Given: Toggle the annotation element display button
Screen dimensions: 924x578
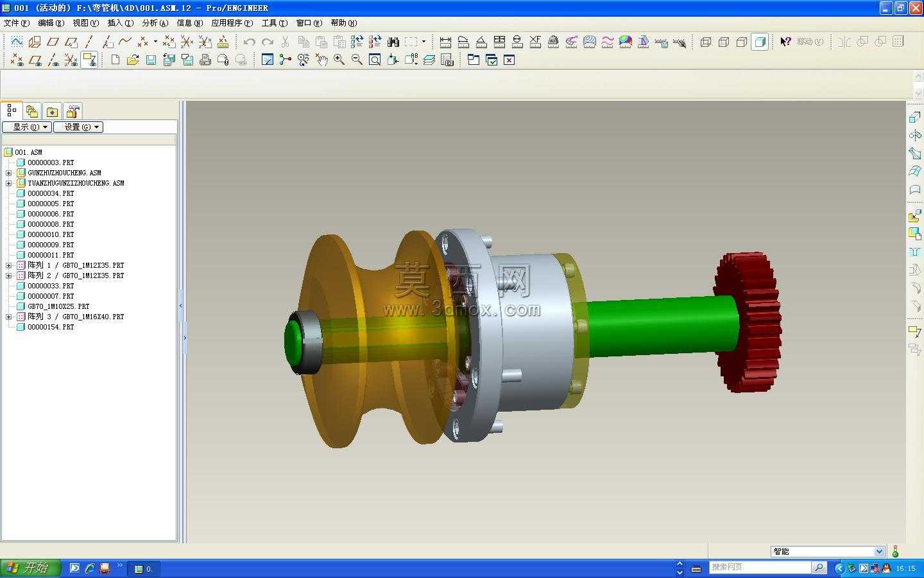Looking at the screenshot, I should [x=89, y=60].
